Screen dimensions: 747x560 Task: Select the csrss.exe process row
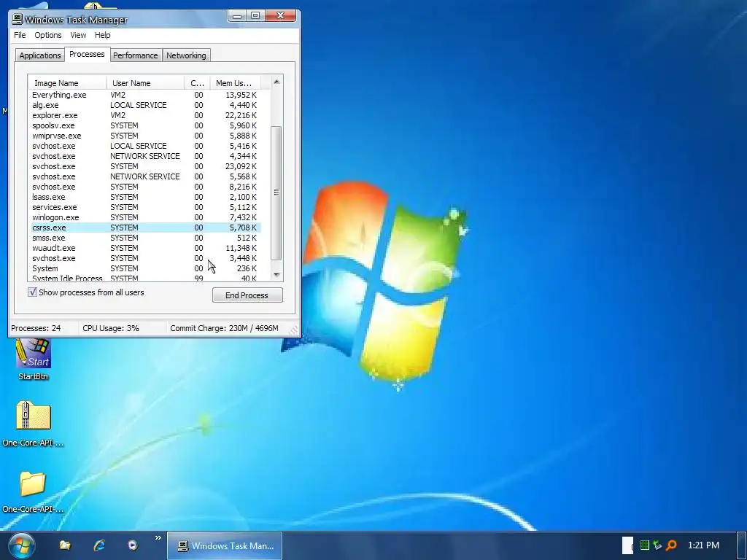tap(146, 227)
